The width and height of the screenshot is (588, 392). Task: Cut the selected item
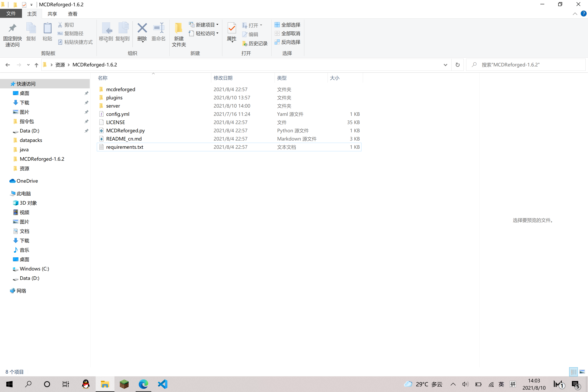click(x=66, y=25)
